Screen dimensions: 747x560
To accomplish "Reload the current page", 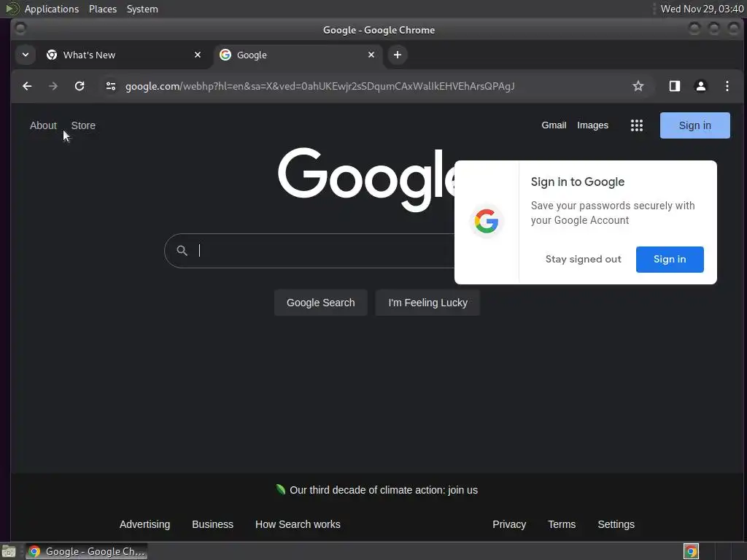I will pyautogui.click(x=80, y=86).
